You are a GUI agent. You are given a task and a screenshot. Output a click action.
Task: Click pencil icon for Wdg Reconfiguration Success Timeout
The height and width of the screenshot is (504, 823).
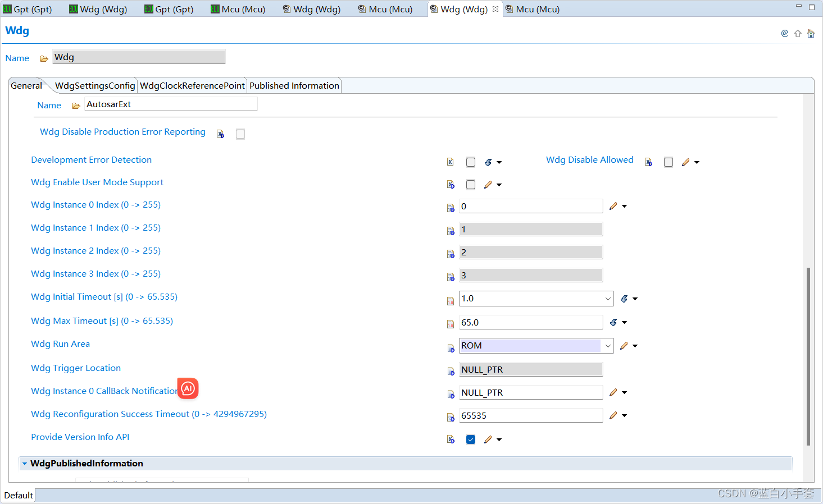pos(613,415)
